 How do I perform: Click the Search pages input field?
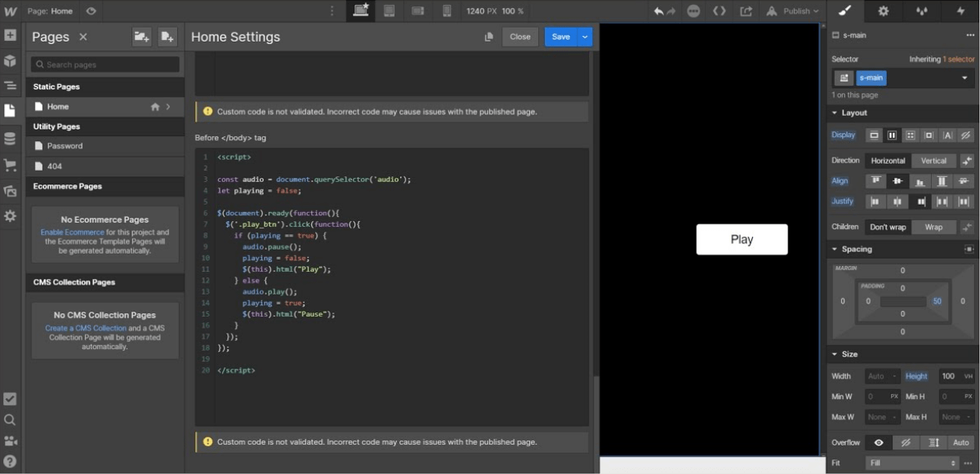point(105,64)
